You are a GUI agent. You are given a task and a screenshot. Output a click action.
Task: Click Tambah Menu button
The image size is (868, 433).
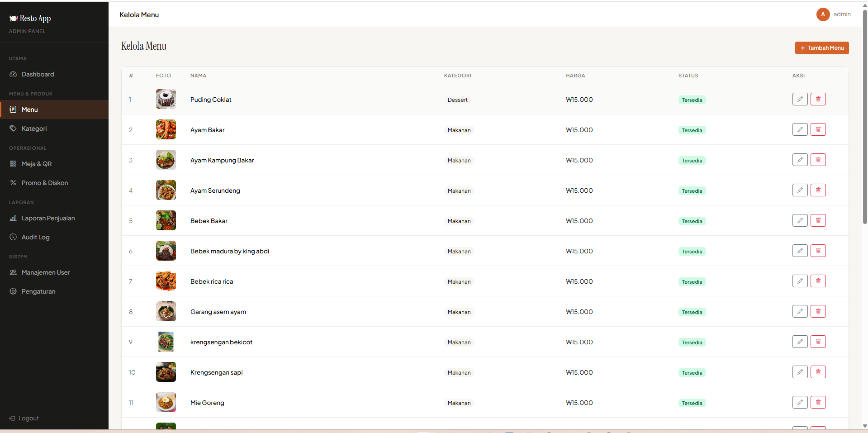click(x=822, y=48)
